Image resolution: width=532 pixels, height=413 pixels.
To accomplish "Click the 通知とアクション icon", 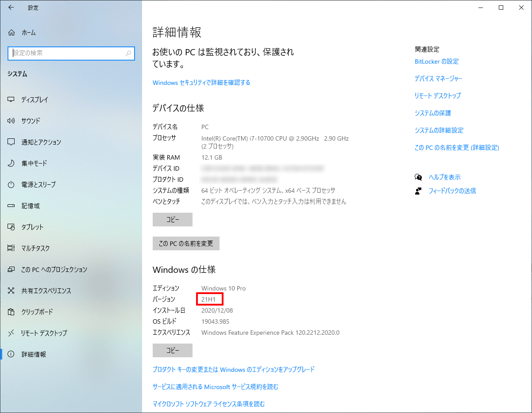I will click(12, 142).
